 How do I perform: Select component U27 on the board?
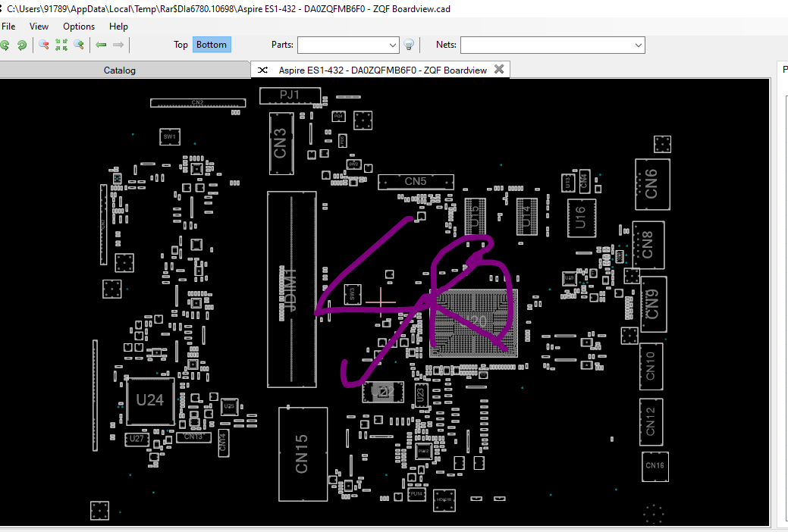click(x=137, y=439)
